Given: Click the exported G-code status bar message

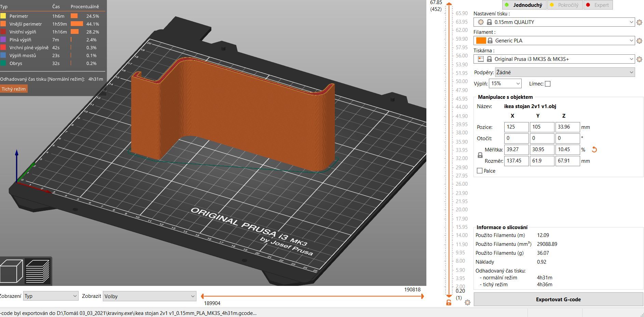Looking at the screenshot, I should [x=128, y=313].
